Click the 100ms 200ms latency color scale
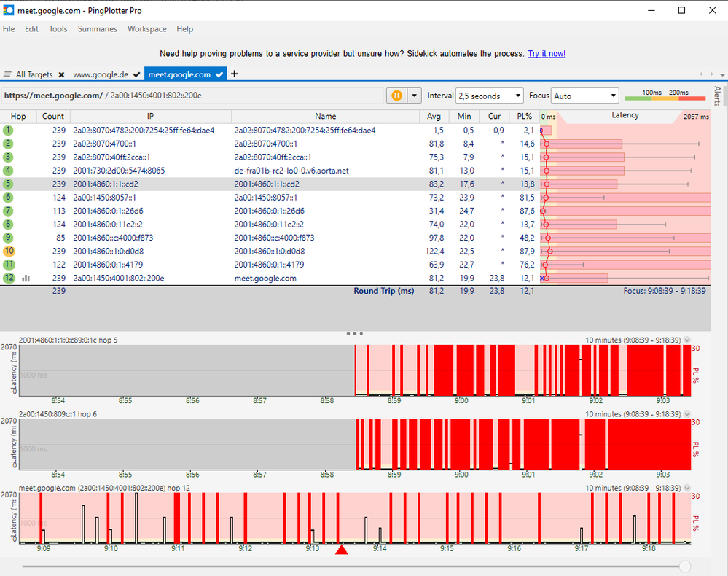This screenshot has width=728, height=576. click(665, 96)
